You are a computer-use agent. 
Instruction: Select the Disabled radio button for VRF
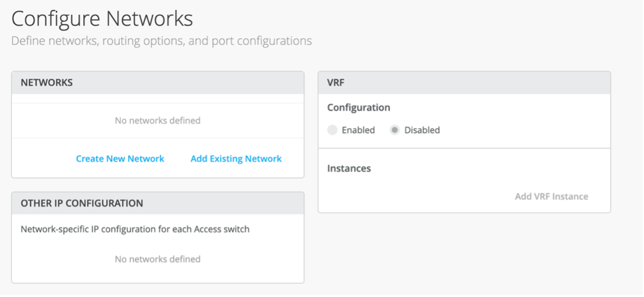pyautogui.click(x=395, y=130)
